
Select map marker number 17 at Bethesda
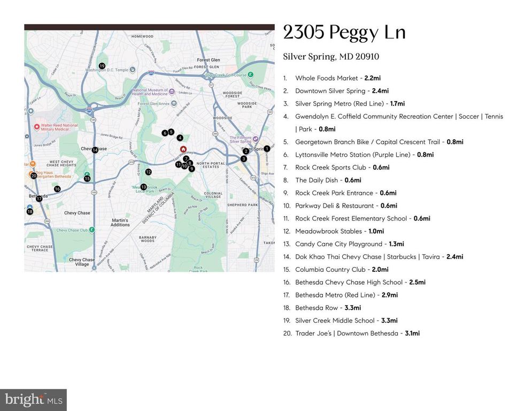pos(39,199)
